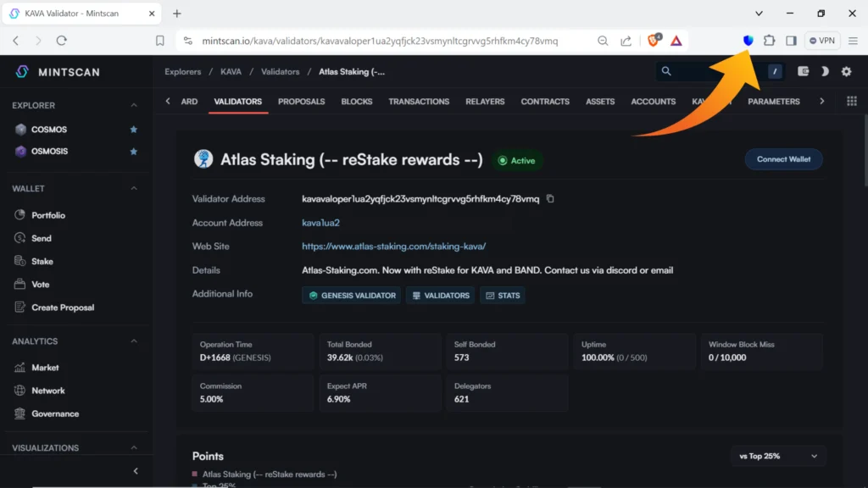
Task: Copy the validator address using copy icon
Action: [550, 199]
